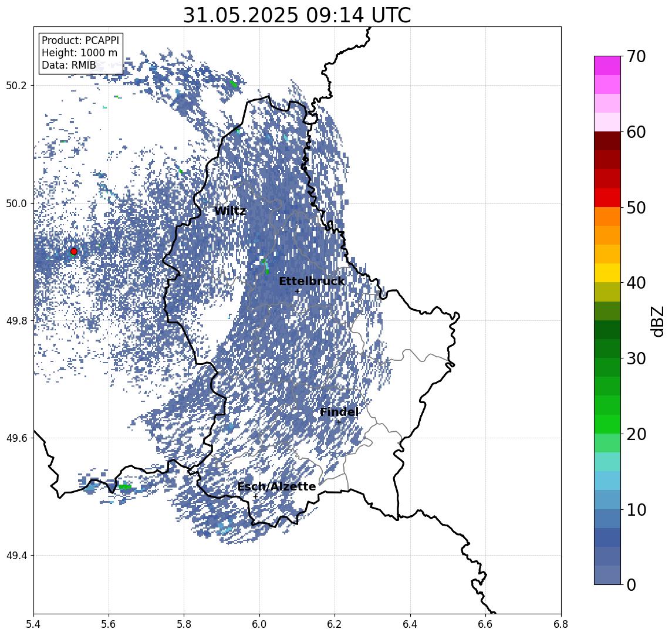Click the colorbar tick label 20
Screen dimensions: 672x636
coord(636,434)
